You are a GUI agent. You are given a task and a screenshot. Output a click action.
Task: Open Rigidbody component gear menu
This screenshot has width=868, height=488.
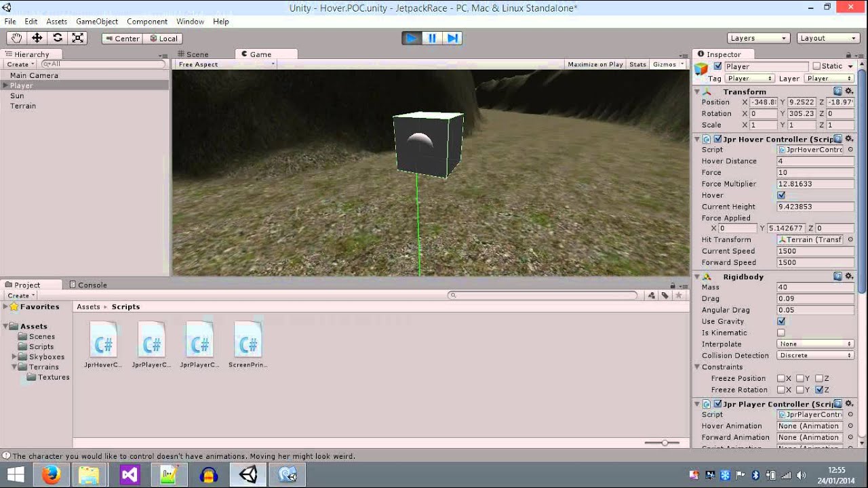coord(849,277)
